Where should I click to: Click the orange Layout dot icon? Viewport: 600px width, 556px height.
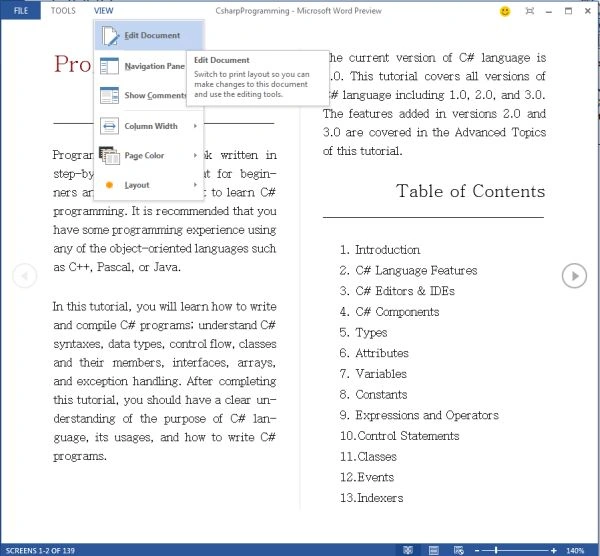click(x=109, y=185)
